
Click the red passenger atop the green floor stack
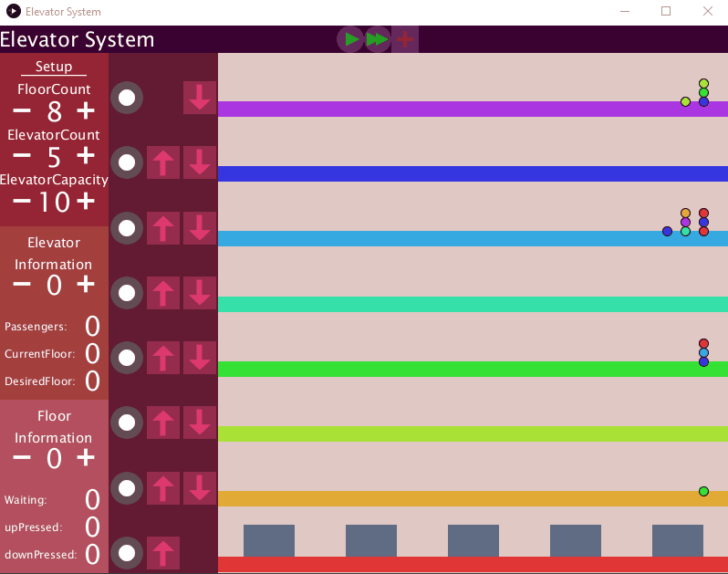703,344
